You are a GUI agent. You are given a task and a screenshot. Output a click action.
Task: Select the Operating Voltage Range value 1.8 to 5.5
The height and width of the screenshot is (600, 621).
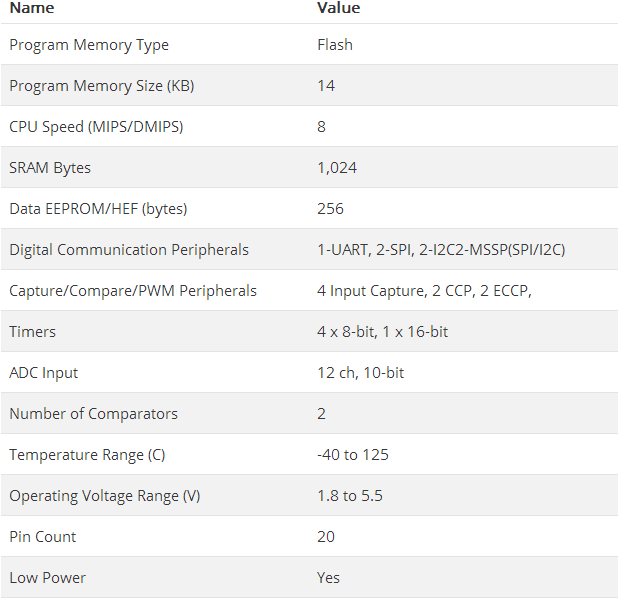[x=350, y=496]
